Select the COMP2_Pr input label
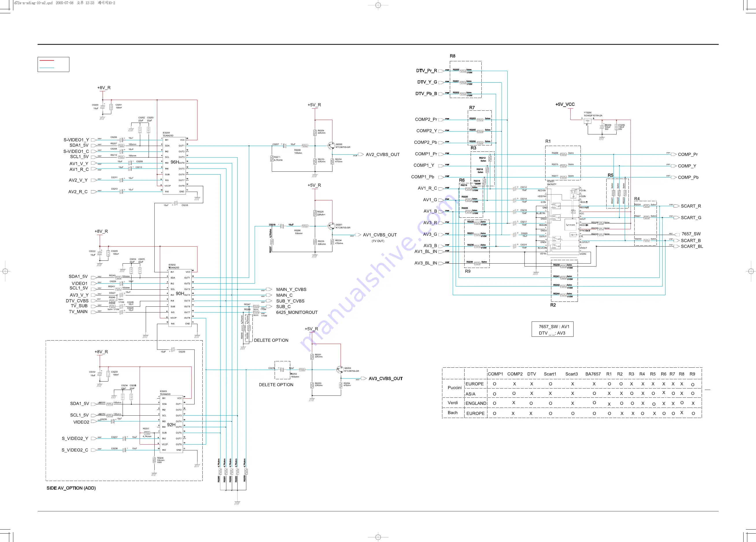Image resolution: width=756 pixels, height=542 pixels. tap(426, 119)
